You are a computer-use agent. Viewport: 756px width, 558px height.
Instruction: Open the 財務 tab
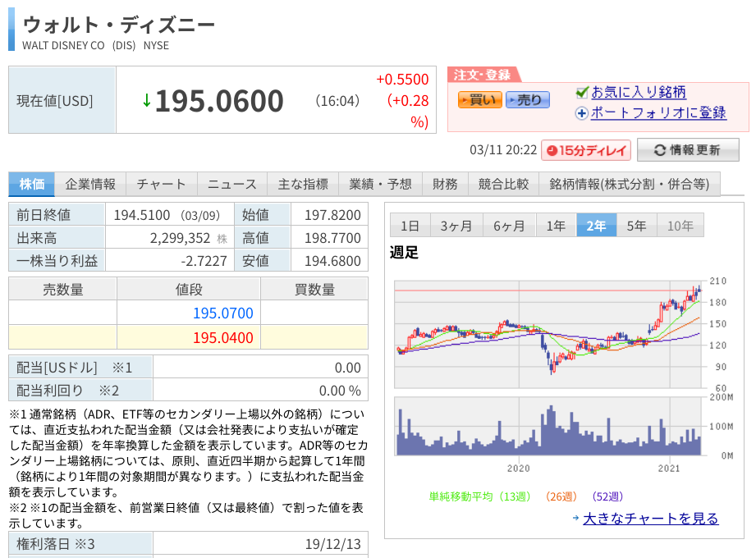pyautogui.click(x=445, y=184)
